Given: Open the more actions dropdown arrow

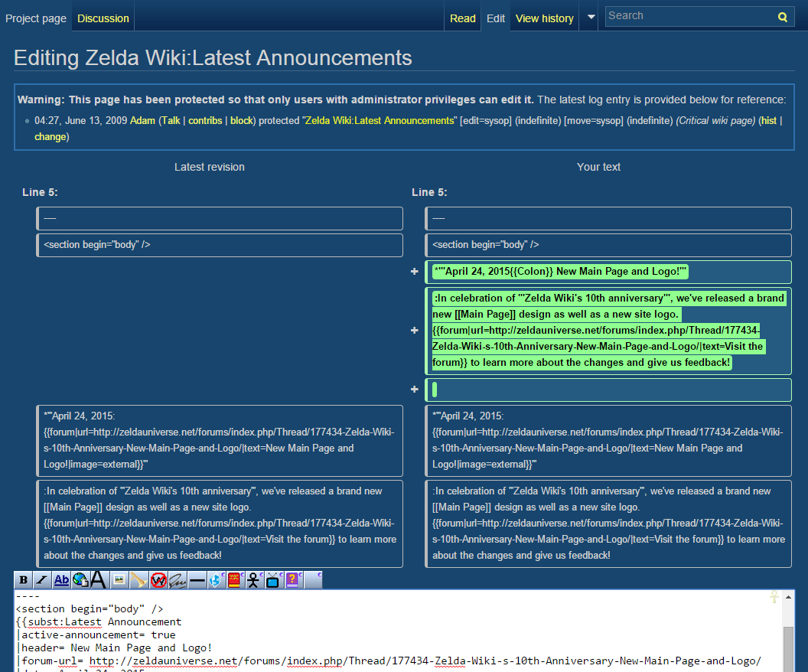Looking at the screenshot, I should click(x=591, y=17).
